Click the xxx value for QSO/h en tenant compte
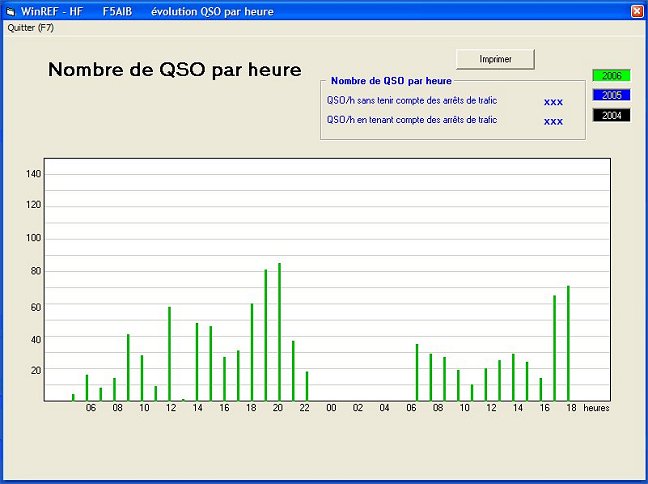The width and height of the screenshot is (648, 484). tap(553, 121)
